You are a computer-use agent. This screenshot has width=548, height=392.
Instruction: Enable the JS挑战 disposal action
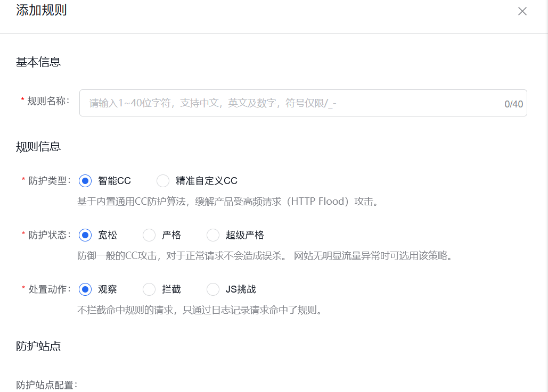pyautogui.click(x=213, y=289)
